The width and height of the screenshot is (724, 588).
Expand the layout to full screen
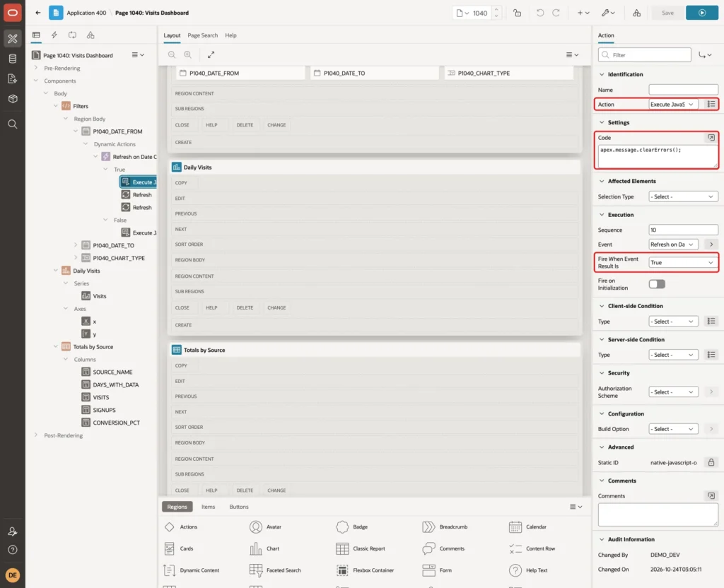pos(211,54)
